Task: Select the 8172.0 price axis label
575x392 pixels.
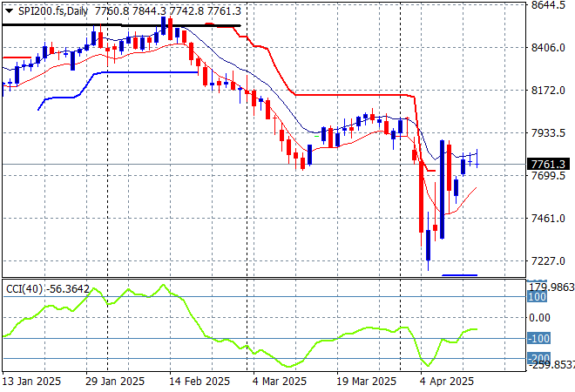Action: pos(548,91)
